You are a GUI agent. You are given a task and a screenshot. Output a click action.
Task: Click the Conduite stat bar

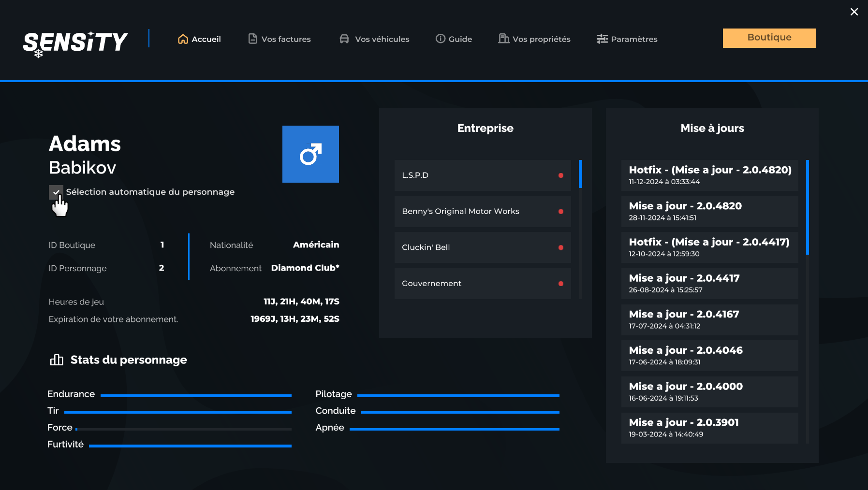(460, 412)
